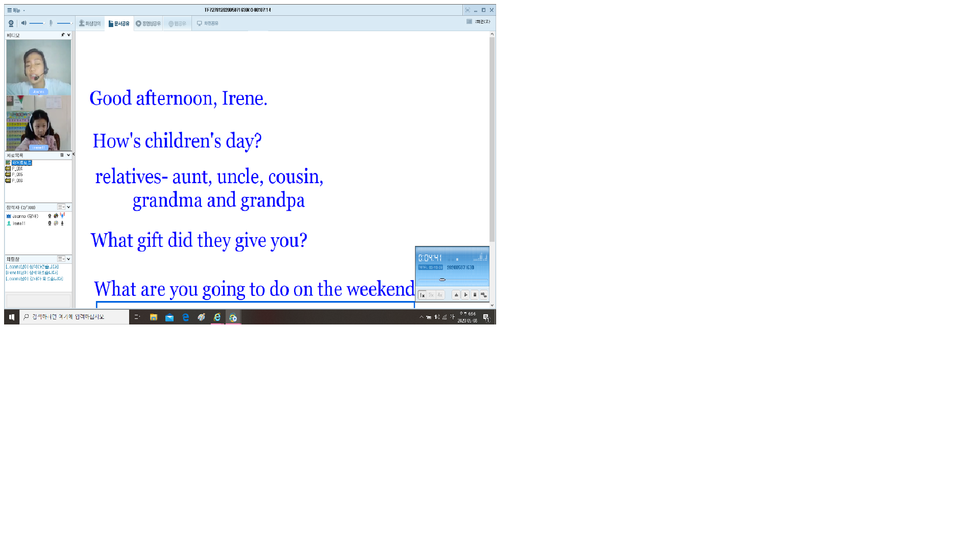Screen dimensions: 980x551
Task: Select P_005 in the document list
Action: click(x=17, y=174)
